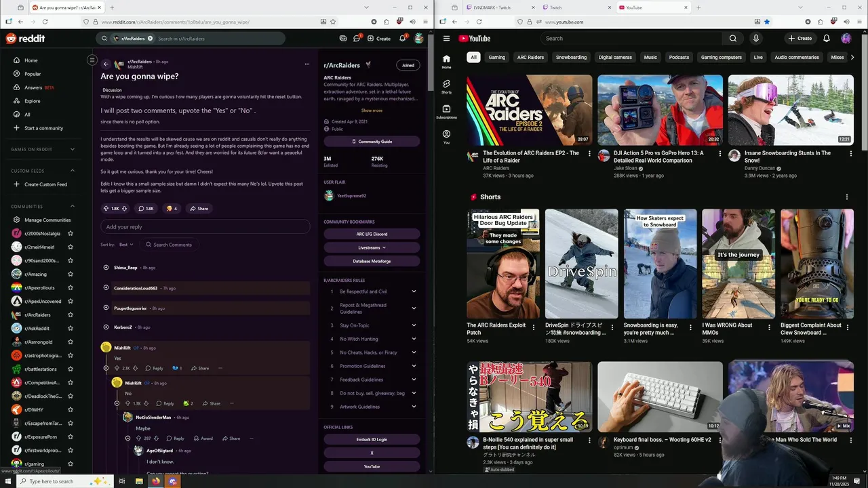Image resolution: width=868 pixels, height=488 pixels.
Task: Open YouTube hamburger guide menu
Action: tap(446, 39)
